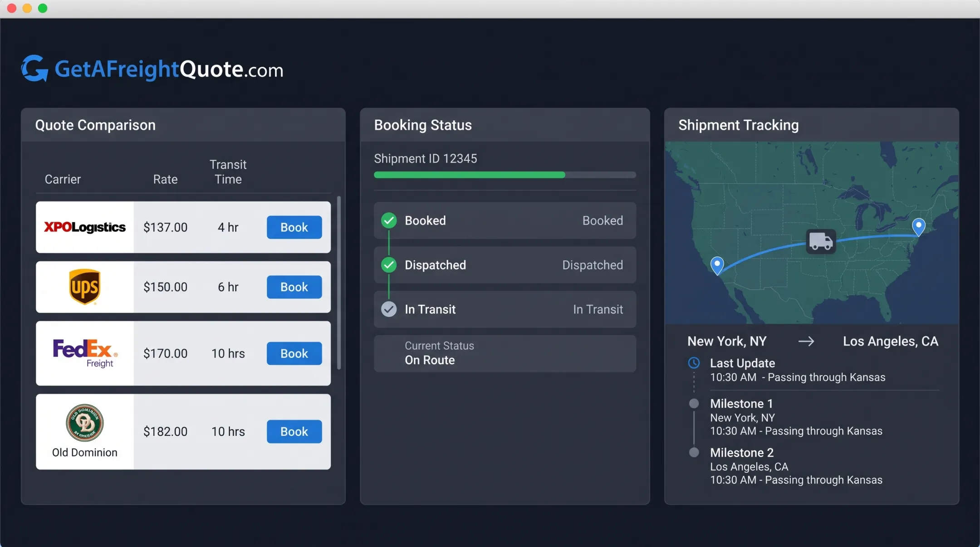Click Last Update 10:30 AM entry text
This screenshot has width=980, height=547.
(x=798, y=377)
